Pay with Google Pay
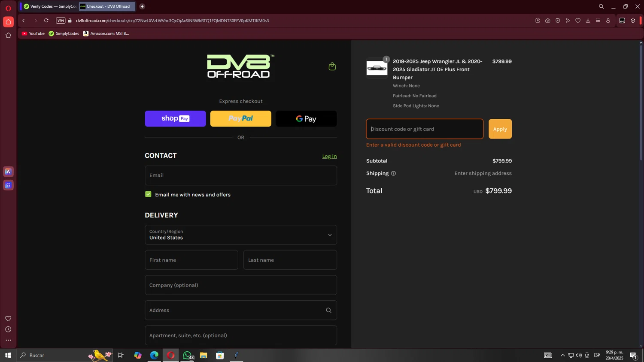The width and height of the screenshot is (644, 362). [306, 119]
